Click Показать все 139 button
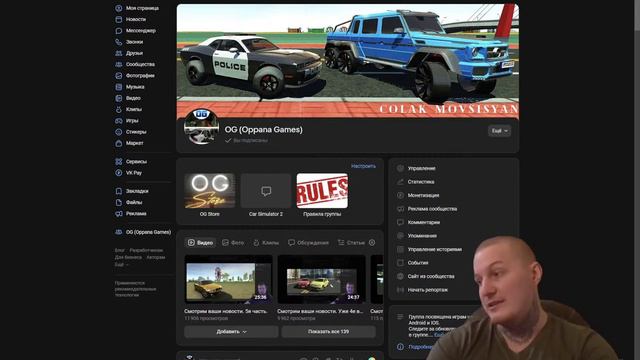Viewport: 640px width, 360px height. 329,331
